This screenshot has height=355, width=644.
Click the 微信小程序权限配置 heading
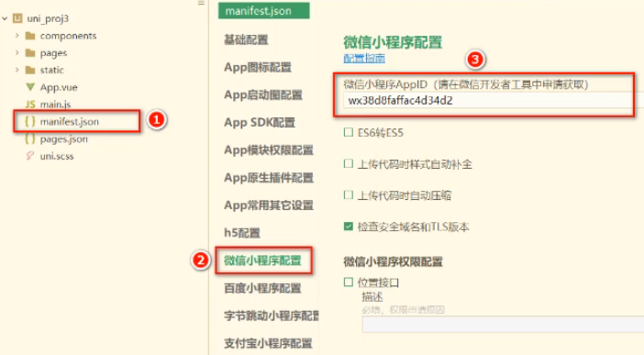pos(393,261)
